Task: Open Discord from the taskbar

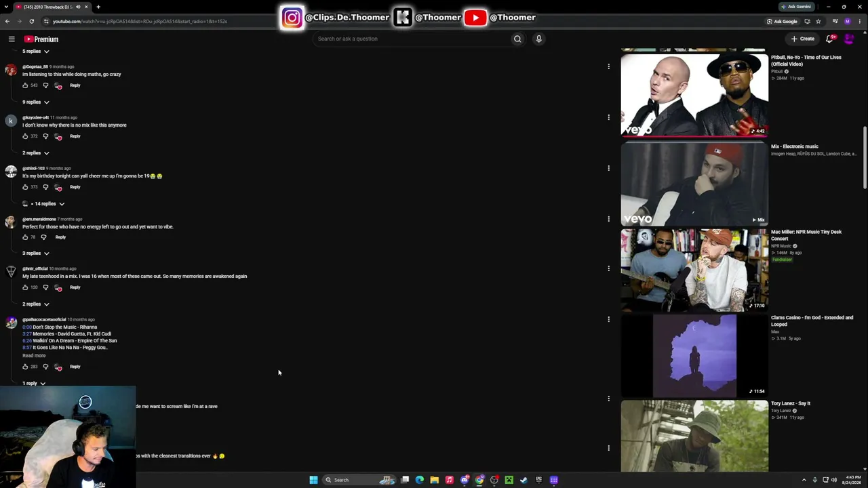Action: [465, 480]
